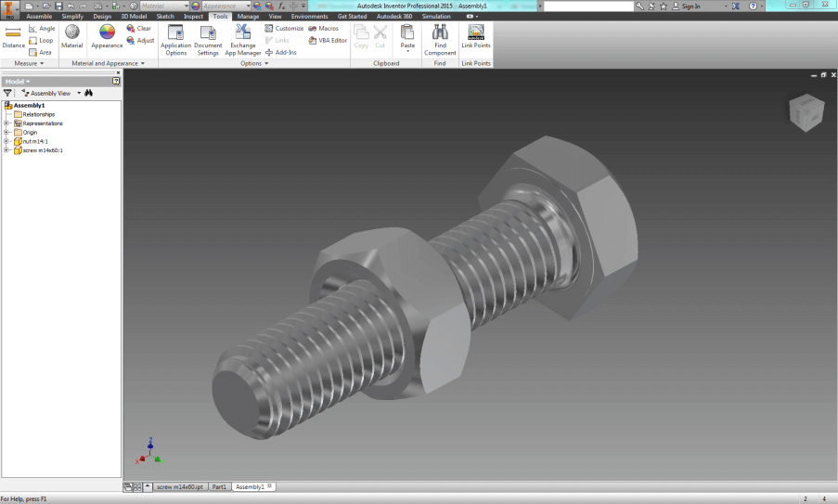Open the Add-Ins manager

coord(281,52)
